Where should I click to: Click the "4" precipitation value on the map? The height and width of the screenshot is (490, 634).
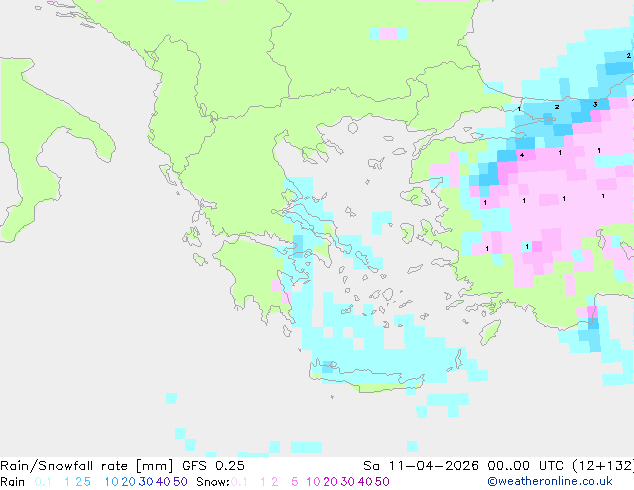[x=522, y=155]
